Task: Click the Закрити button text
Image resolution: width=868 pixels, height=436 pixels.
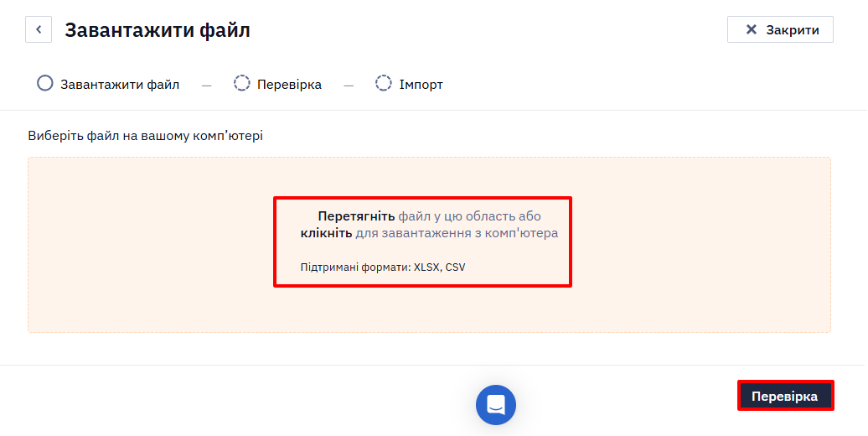Action: point(792,30)
